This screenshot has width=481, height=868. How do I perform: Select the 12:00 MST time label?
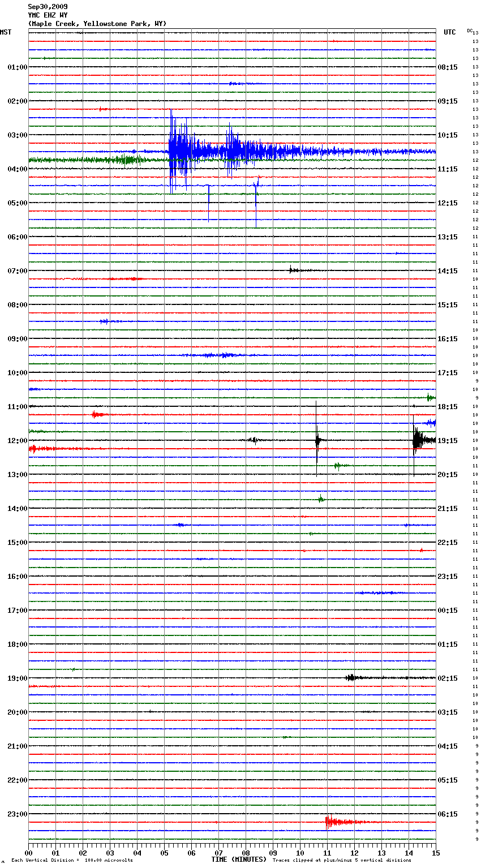(17, 441)
